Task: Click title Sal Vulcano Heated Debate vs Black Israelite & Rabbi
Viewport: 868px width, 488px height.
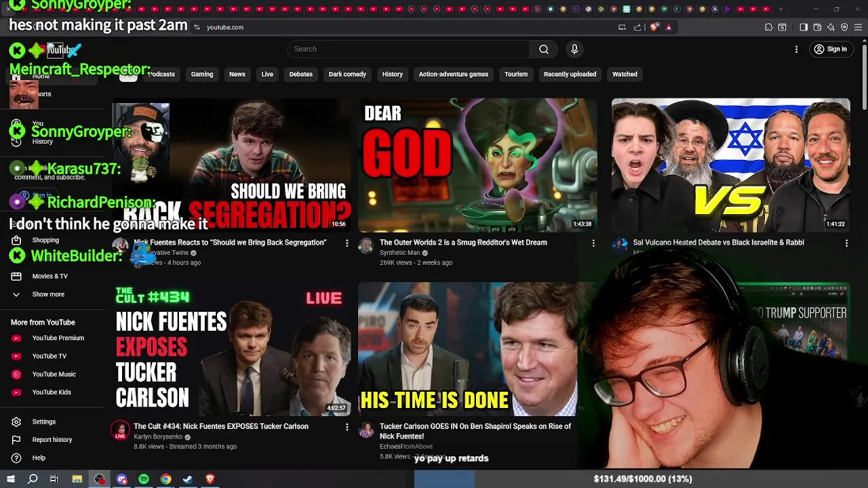Action: coord(718,243)
